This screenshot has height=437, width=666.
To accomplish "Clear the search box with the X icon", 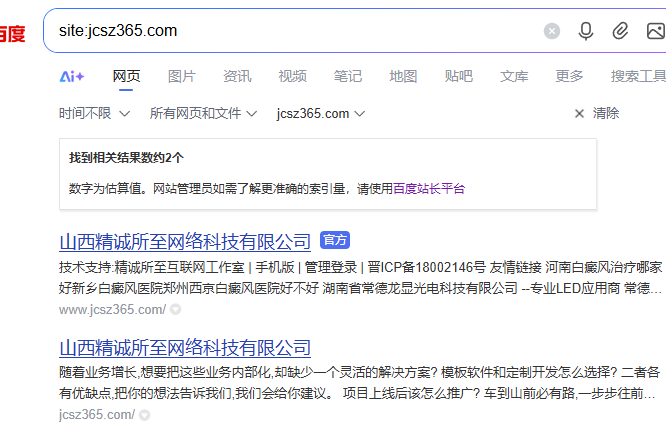I will tap(552, 31).
